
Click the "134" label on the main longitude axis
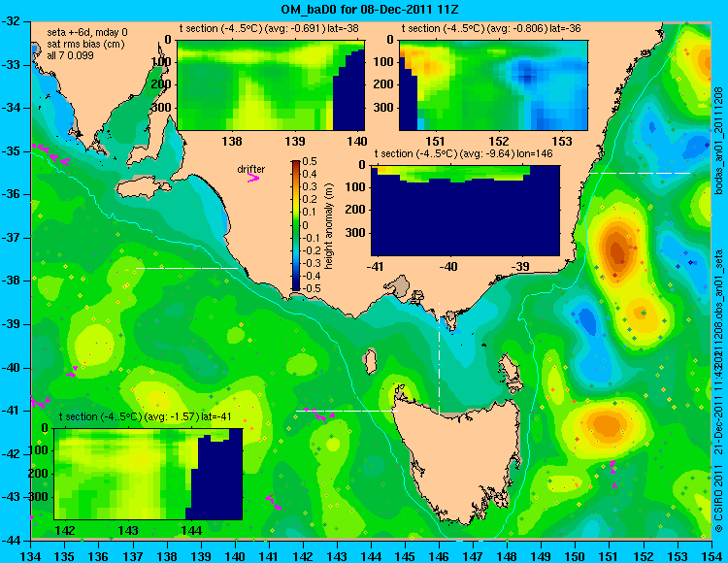pos(31,556)
